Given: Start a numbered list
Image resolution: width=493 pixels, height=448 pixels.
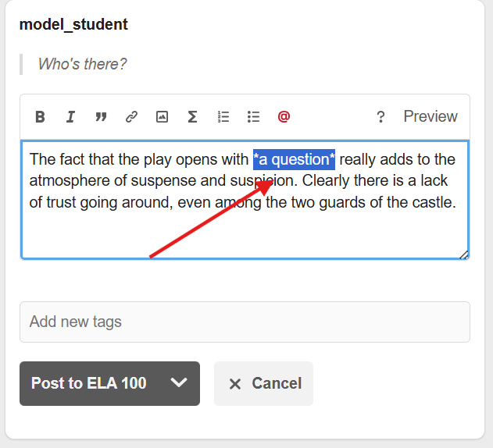Looking at the screenshot, I should pos(223,117).
